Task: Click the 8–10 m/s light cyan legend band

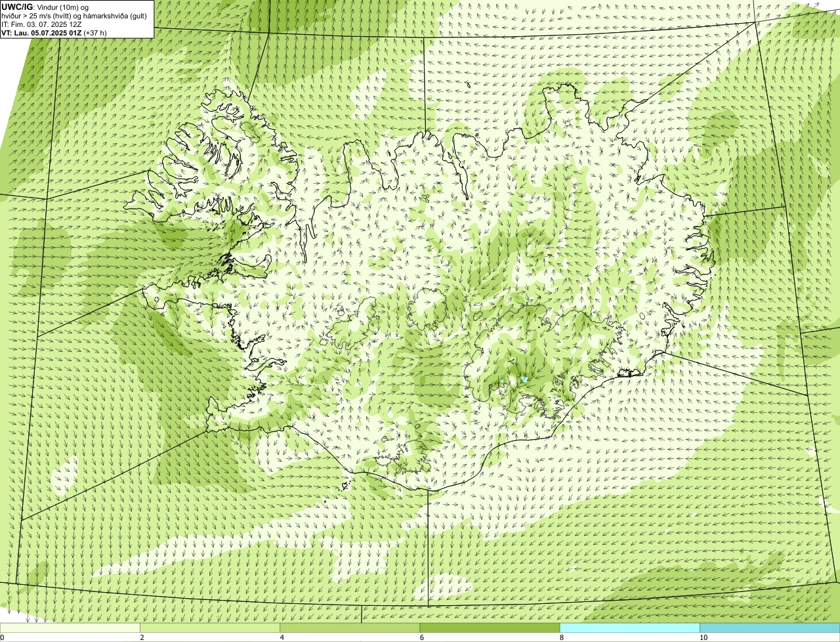Action: pos(629,628)
